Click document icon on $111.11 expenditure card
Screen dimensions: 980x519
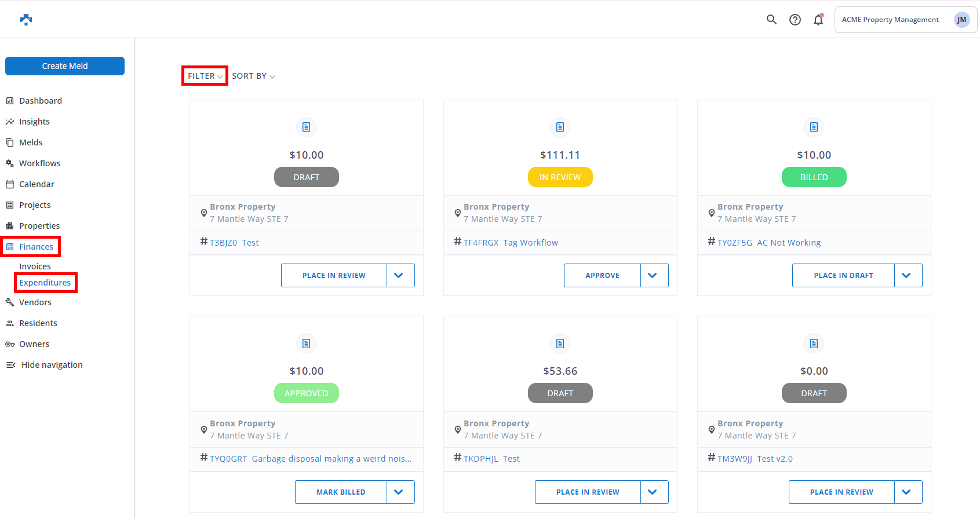[x=560, y=127]
